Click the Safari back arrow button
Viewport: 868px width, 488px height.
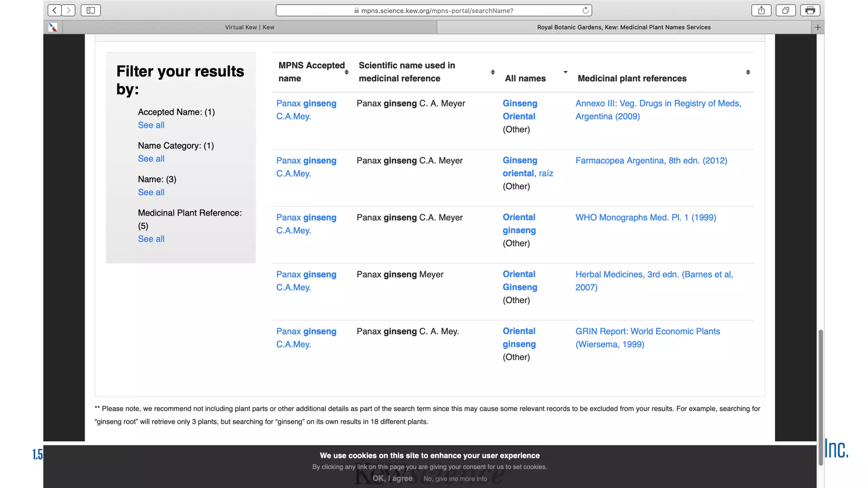click(54, 10)
